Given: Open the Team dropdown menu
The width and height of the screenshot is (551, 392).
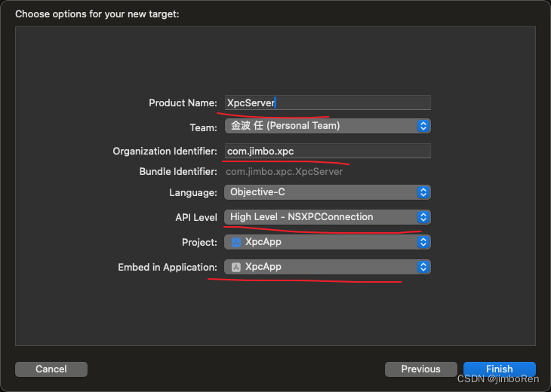Looking at the screenshot, I should coord(328,126).
